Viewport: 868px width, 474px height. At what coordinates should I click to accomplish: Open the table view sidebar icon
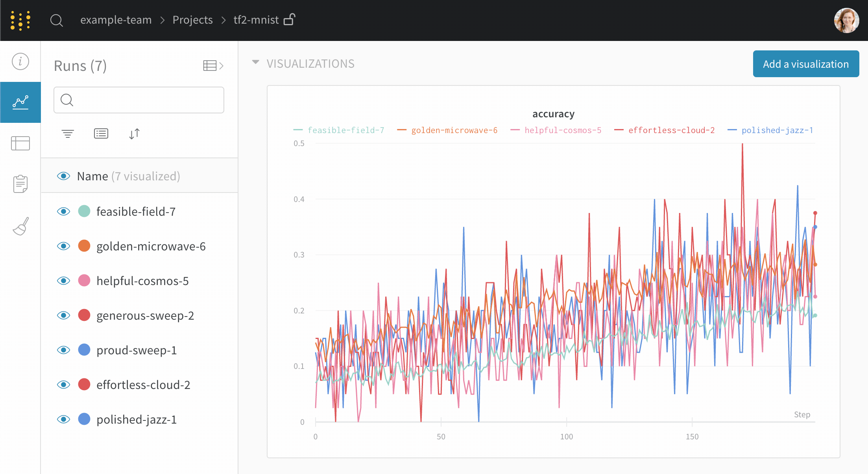(x=20, y=143)
